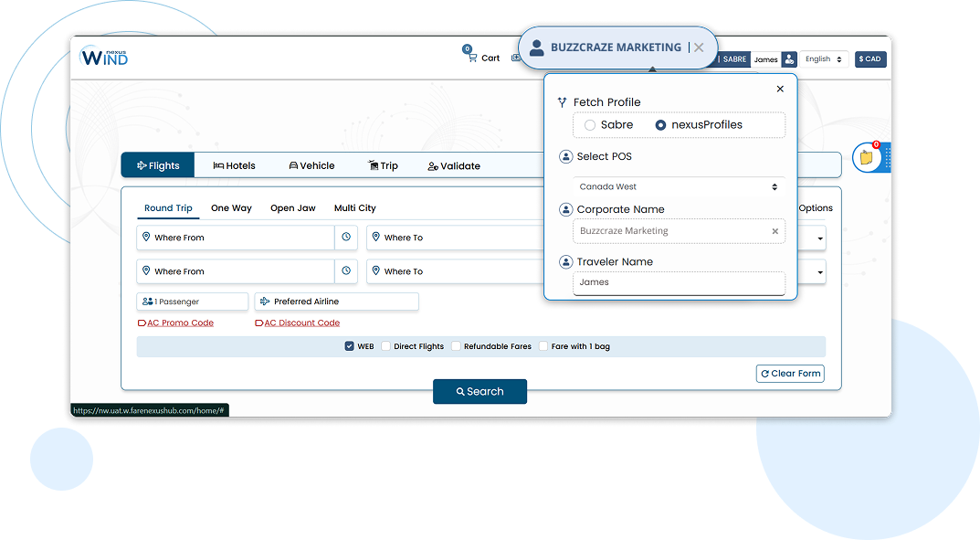Enable Refundable Fares checkbox
Image resolution: width=980 pixels, height=540 pixels.
pos(456,346)
